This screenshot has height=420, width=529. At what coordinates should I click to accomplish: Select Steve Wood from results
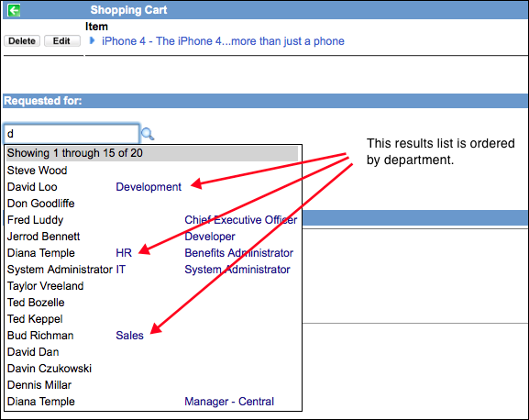coord(152,171)
